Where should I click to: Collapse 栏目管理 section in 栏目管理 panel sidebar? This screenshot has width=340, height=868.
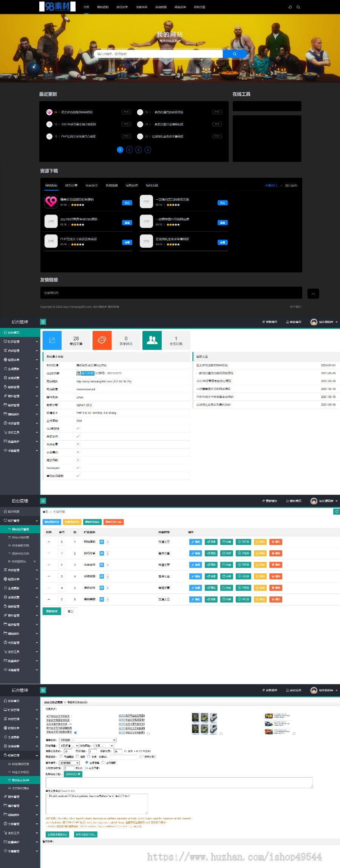point(20,520)
